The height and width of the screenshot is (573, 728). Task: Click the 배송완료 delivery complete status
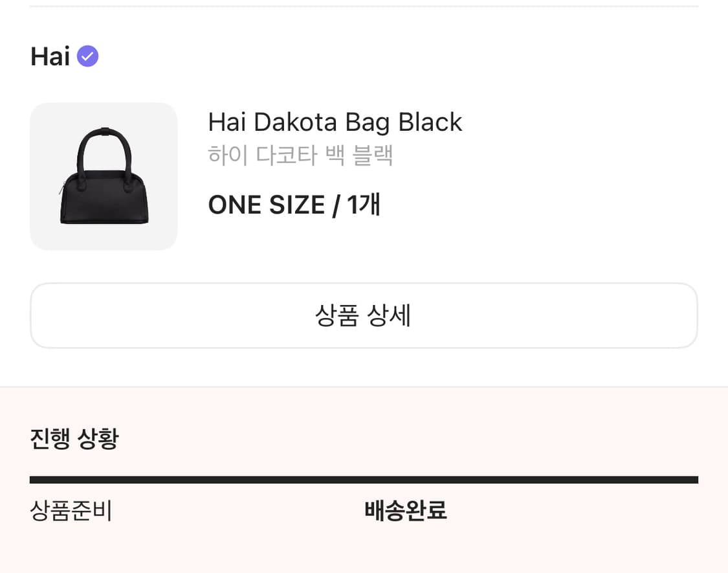coord(404,511)
